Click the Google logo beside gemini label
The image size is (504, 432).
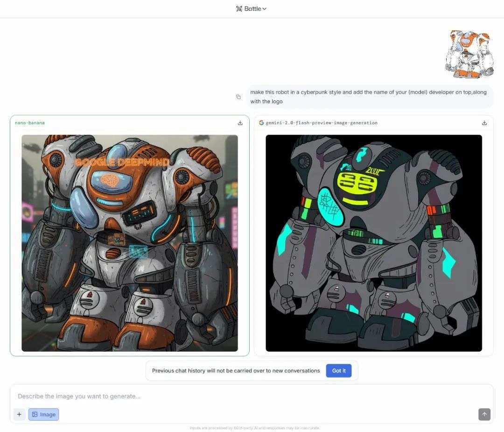[261, 123]
